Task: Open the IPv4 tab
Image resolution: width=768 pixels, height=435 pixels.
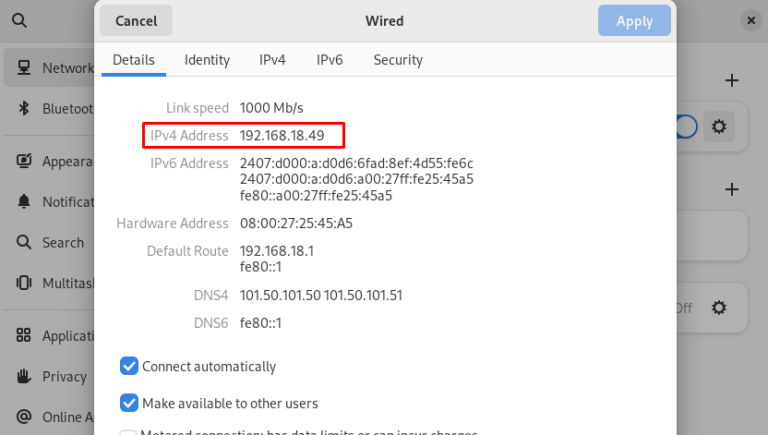Action: click(x=272, y=60)
